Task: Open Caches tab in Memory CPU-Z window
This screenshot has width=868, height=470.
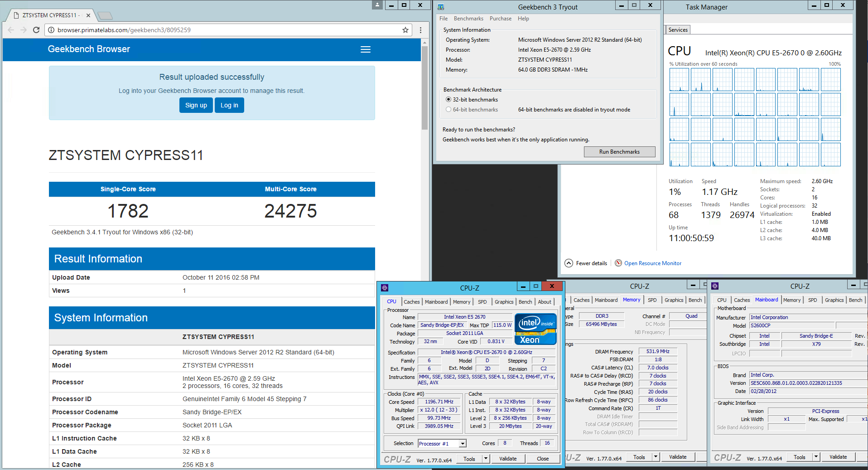Action: point(581,300)
